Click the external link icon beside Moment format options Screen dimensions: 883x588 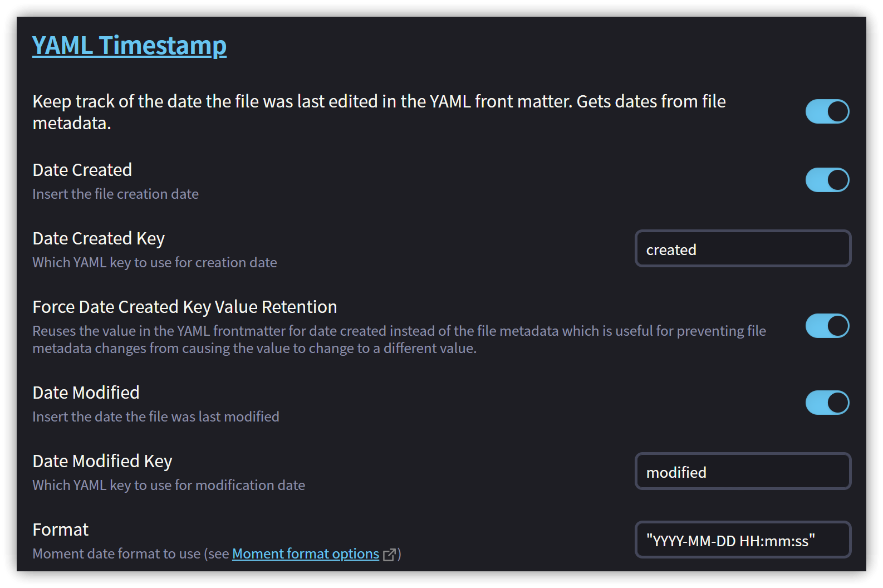pos(390,555)
